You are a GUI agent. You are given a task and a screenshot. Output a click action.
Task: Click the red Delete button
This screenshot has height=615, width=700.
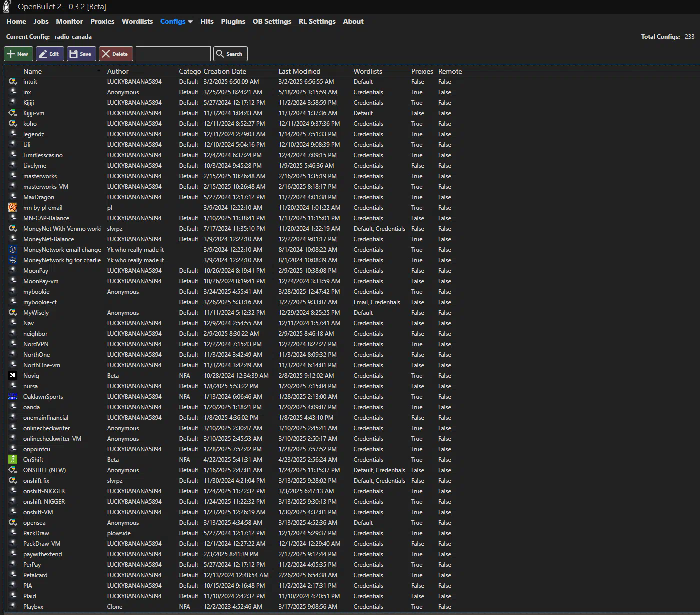pyautogui.click(x=116, y=54)
